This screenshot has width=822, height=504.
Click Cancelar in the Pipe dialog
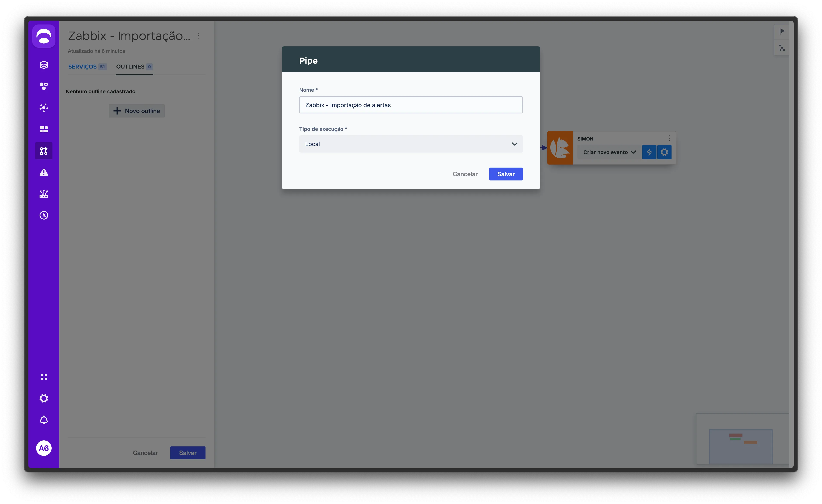tap(465, 174)
